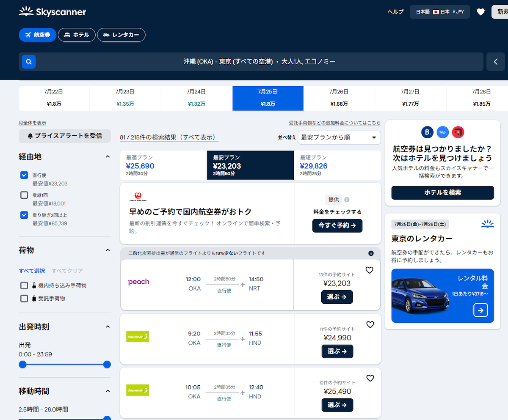The width and height of the screenshot is (508, 420).
Task: Click the blue search magnifier icon
Action: tap(29, 62)
